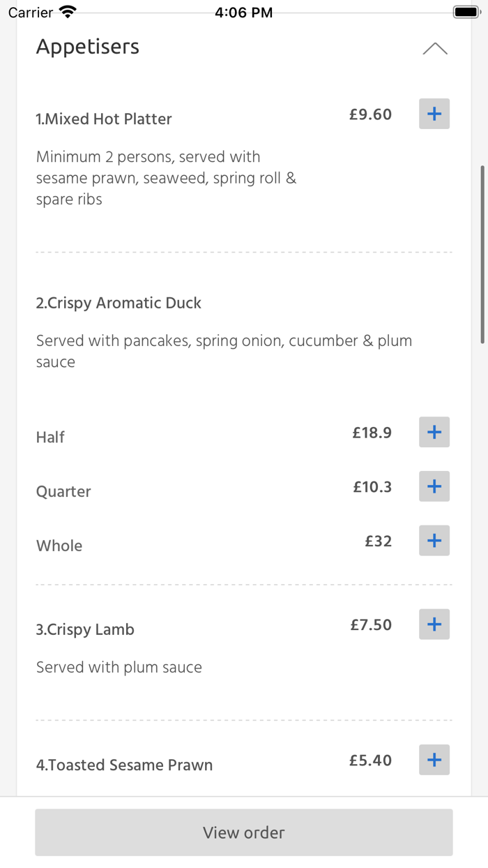This screenshot has height=868, width=488.
Task: Collapse the Appetisers section chevron
Action: 434,48
